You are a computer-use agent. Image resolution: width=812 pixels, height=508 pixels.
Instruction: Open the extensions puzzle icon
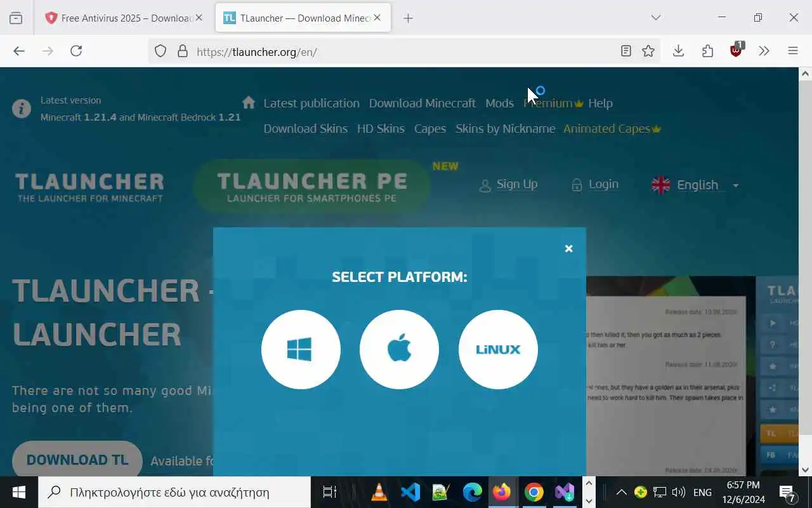707,51
